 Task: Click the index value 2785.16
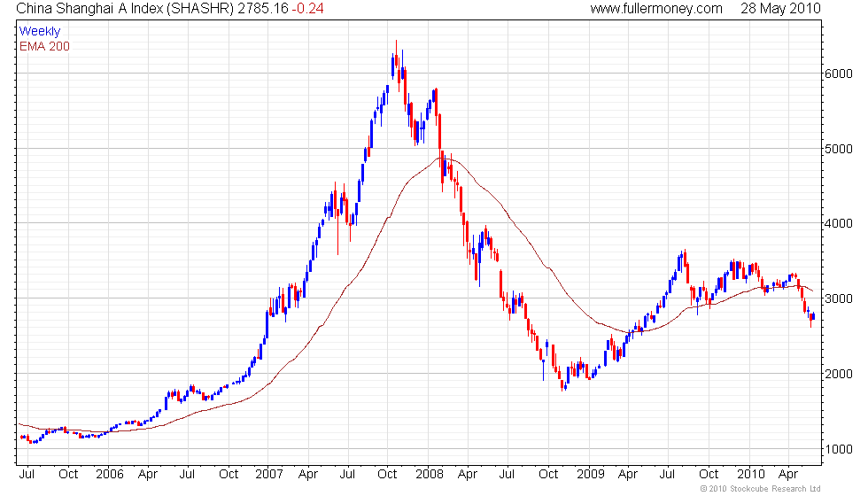click(263, 8)
